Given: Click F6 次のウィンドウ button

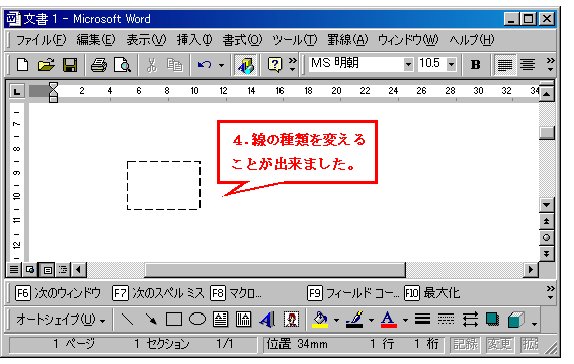Looking at the screenshot, I should point(58,293).
